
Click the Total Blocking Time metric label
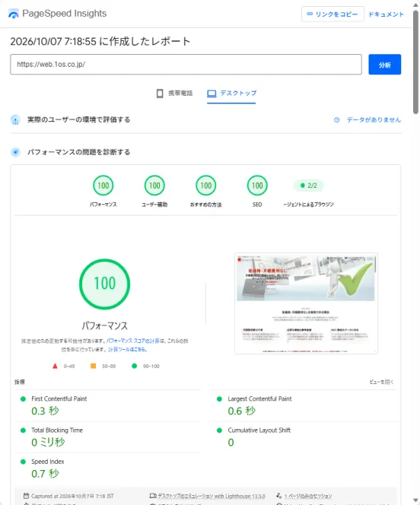click(x=57, y=430)
